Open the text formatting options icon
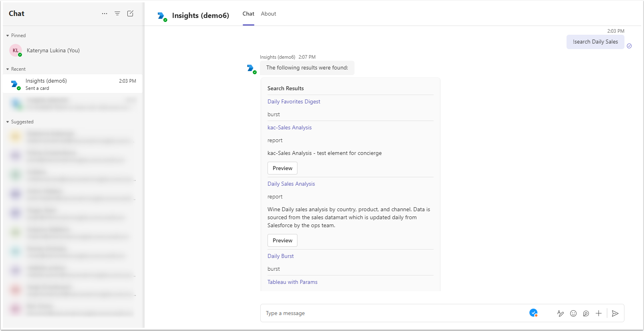This screenshot has height=331, width=644. (561, 313)
